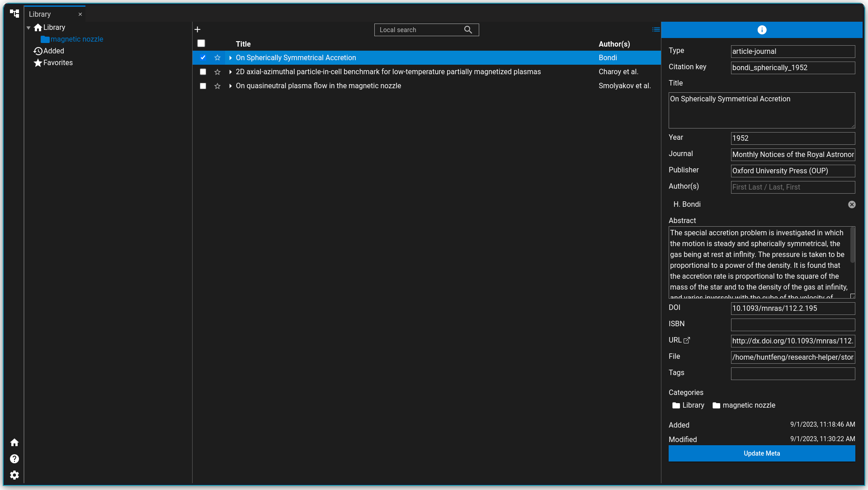The image size is (868, 490).
Task: Uncheck the On Spherically Symmetrical Accretion checkbox
Action: click(x=203, y=58)
